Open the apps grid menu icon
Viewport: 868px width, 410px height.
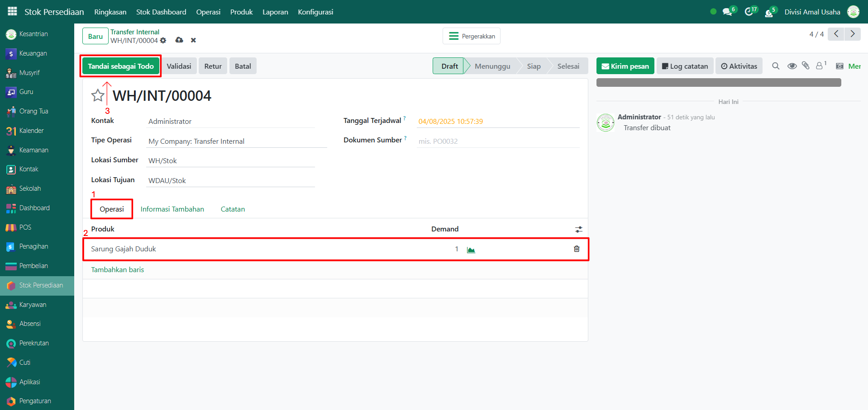click(x=12, y=11)
